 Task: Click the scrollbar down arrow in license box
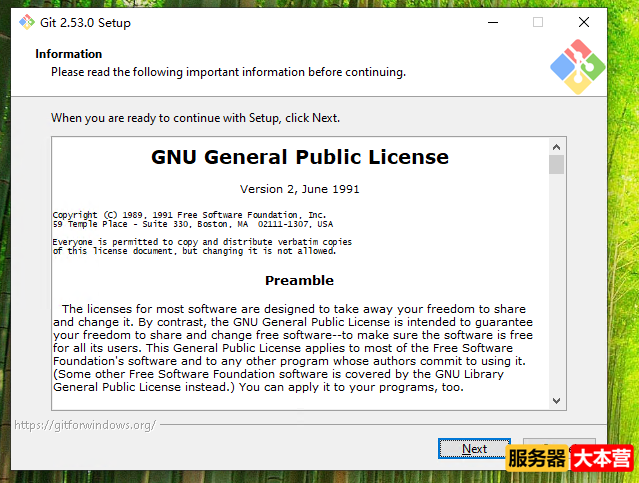556,399
